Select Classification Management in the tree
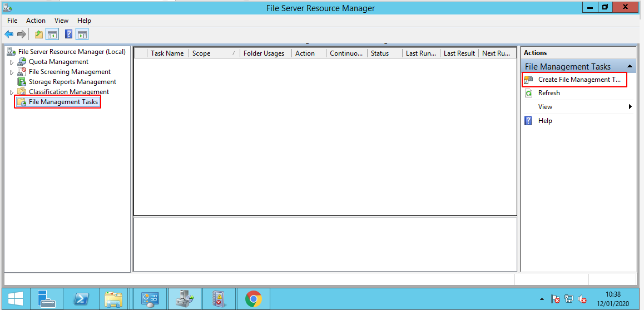The width and height of the screenshot is (644, 310). pos(69,92)
